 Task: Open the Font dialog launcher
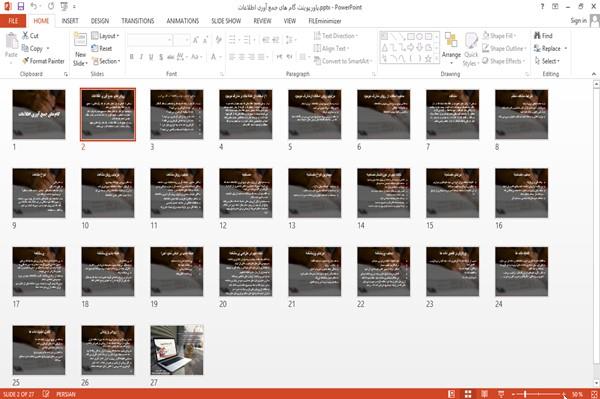click(222, 74)
